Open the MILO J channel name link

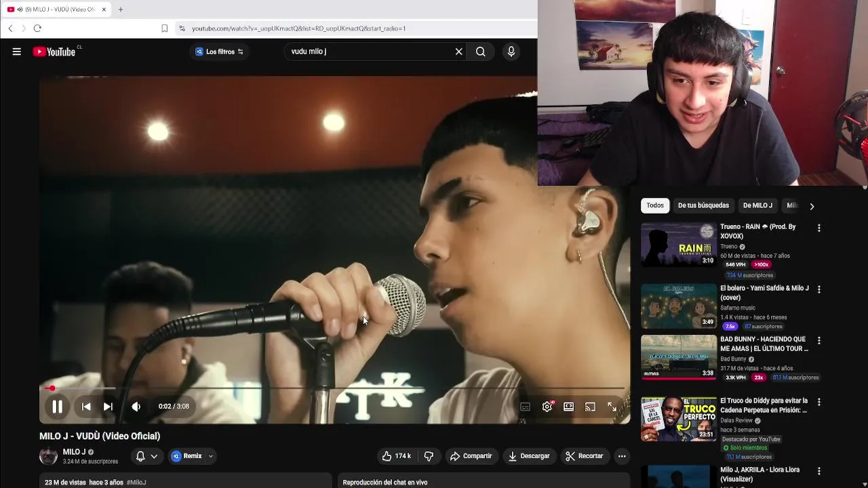(x=74, y=452)
